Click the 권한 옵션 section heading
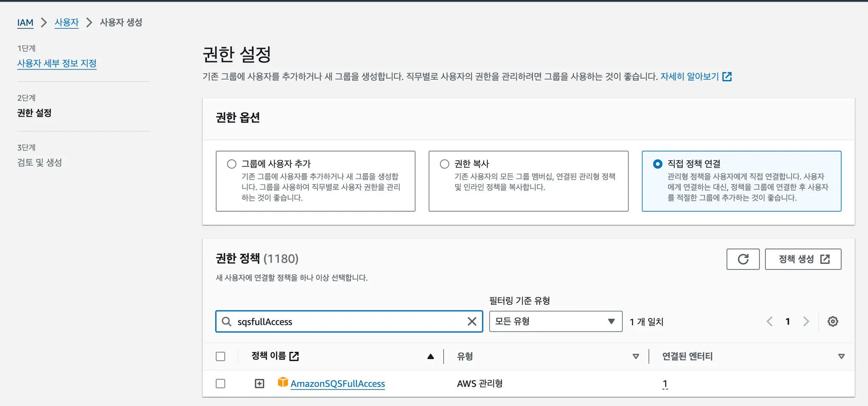The image size is (868, 406). 238,118
